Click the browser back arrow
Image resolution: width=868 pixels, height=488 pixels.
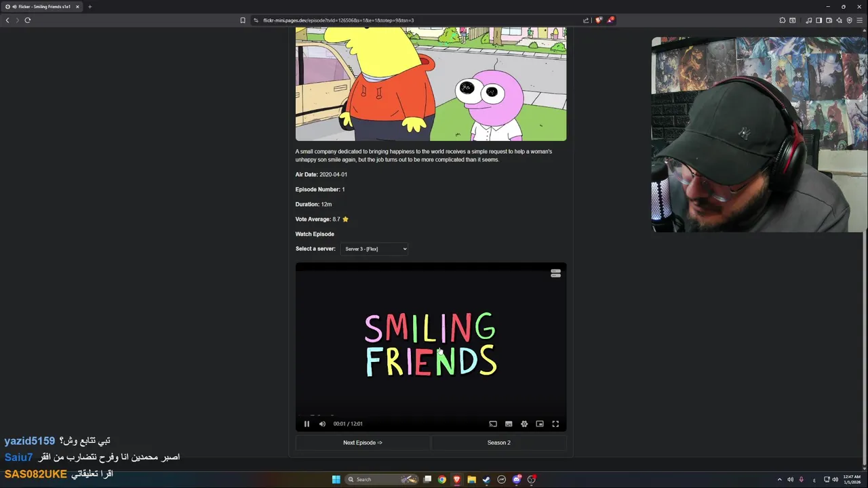7,20
